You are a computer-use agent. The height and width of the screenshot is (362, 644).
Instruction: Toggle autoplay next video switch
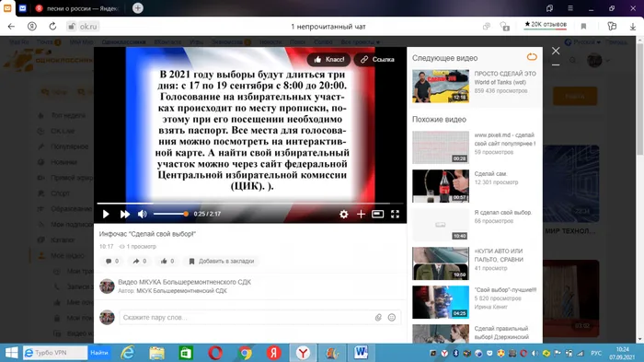[532, 57]
